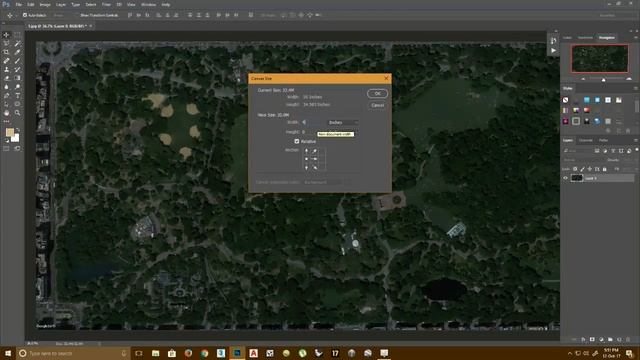Click the create new layer icon
The width and height of the screenshot is (640, 360).
619,339
